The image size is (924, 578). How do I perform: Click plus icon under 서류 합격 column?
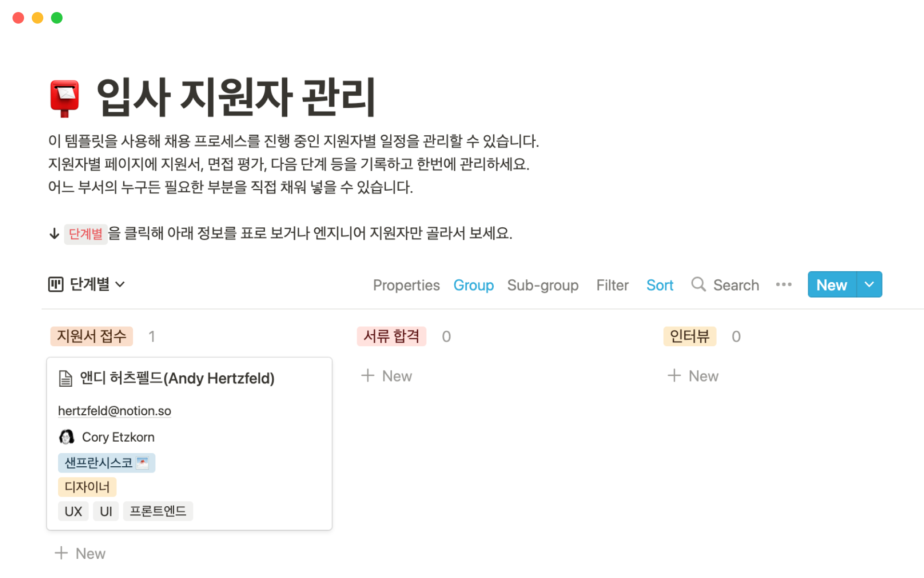click(368, 376)
